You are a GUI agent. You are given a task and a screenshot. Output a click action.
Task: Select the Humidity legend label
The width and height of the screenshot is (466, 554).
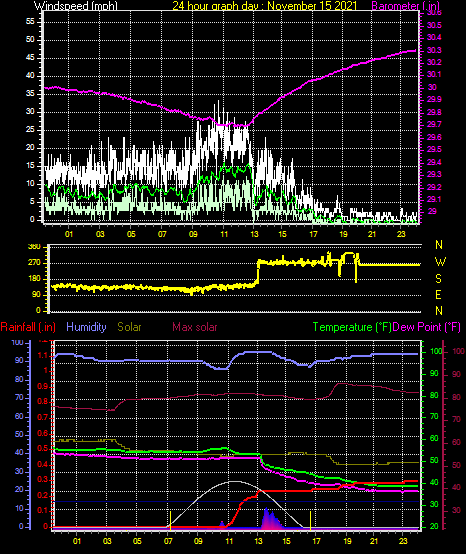(x=86, y=327)
